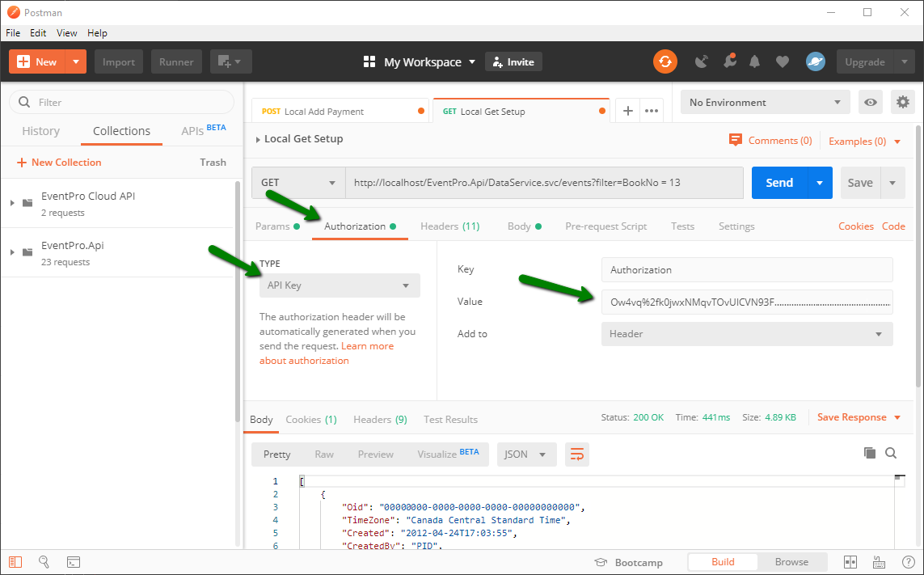Open the Save button dropdown arrow
Screen dimensions: 924x575
(x=892, y=182)
